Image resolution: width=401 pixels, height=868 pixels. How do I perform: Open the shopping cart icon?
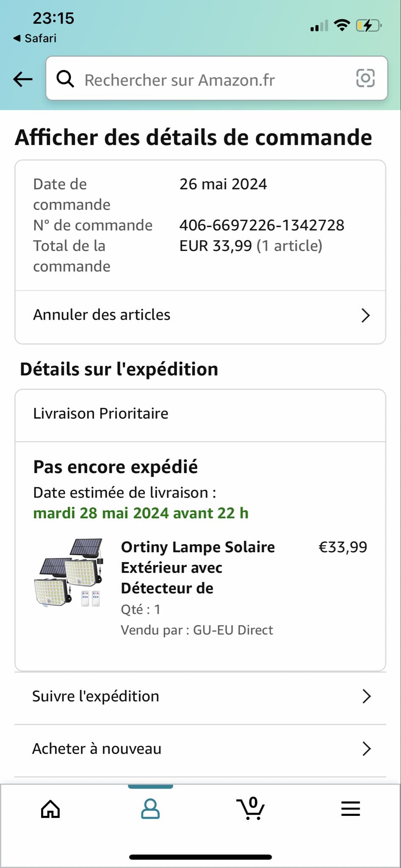pyautogui.click(x=251, y=809)
